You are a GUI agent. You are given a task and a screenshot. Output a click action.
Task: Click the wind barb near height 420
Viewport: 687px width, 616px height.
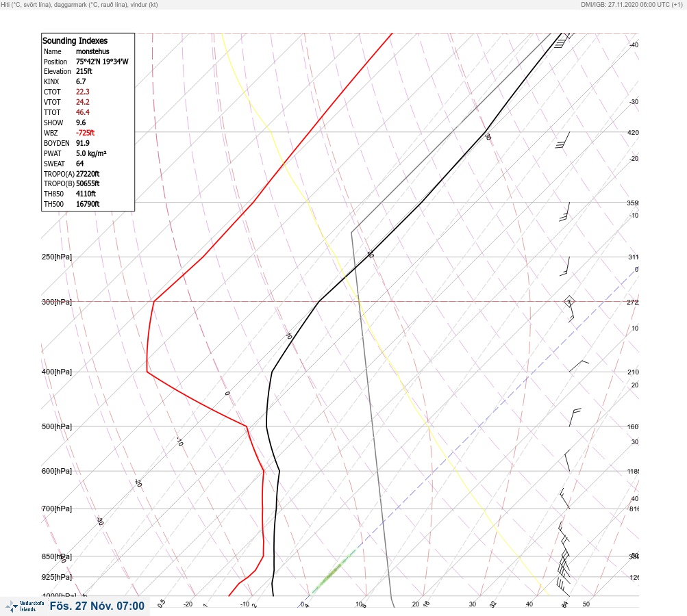point(562,140)
